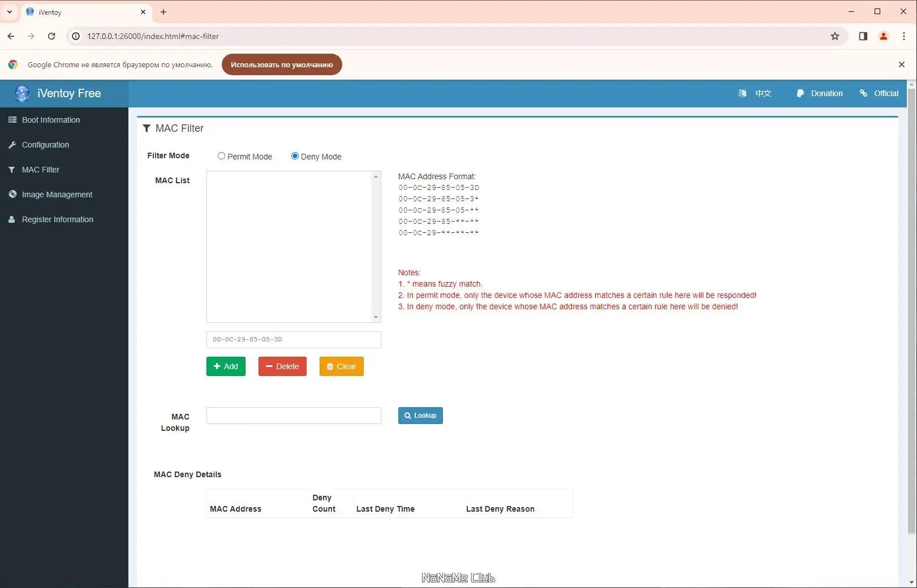Bookmark this page with star icon
Screen dimensions: 917x588
835,36
